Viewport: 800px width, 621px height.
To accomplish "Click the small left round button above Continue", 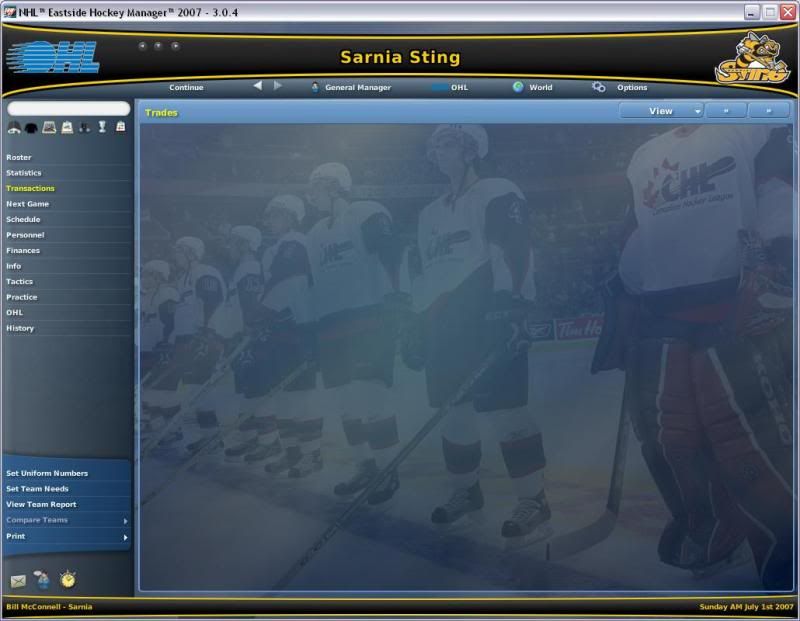I will tap(142, 46).
